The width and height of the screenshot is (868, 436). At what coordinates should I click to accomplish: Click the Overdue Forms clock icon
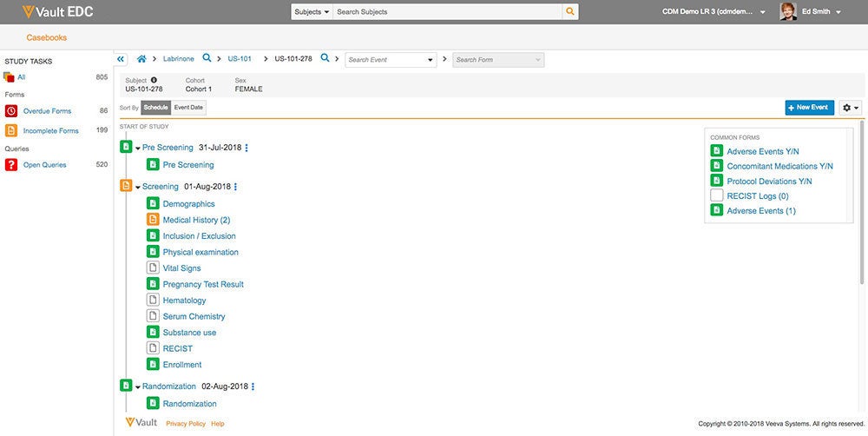[x=10, y=111]
